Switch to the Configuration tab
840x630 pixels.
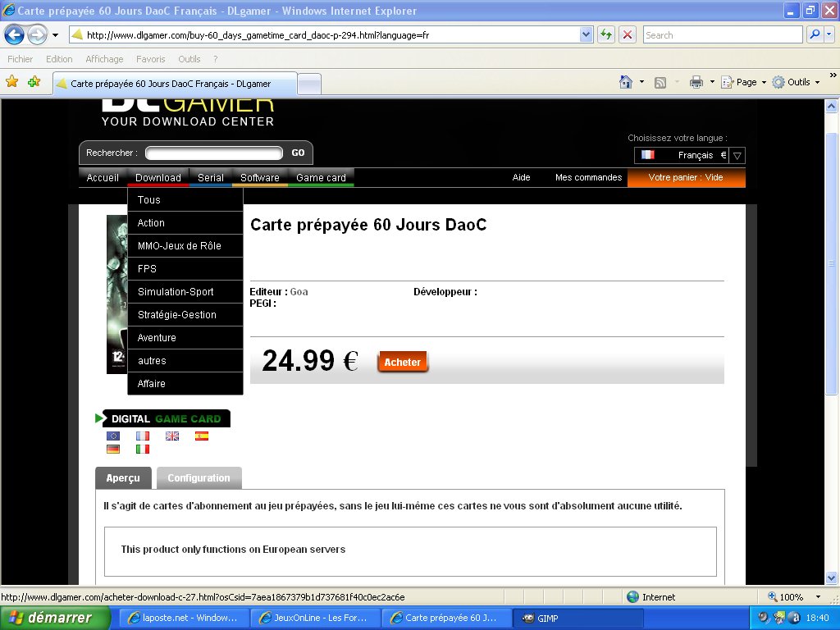coord(199,478)
